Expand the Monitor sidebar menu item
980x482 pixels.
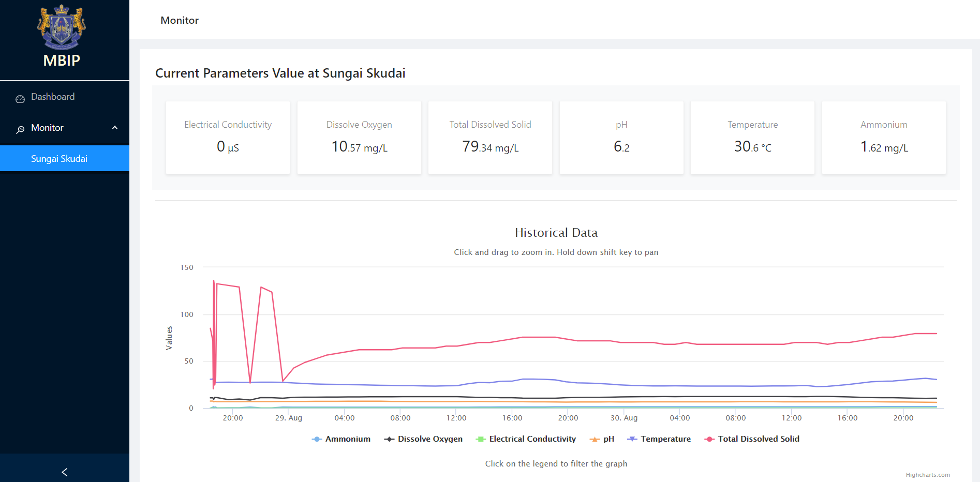(47, 128)
